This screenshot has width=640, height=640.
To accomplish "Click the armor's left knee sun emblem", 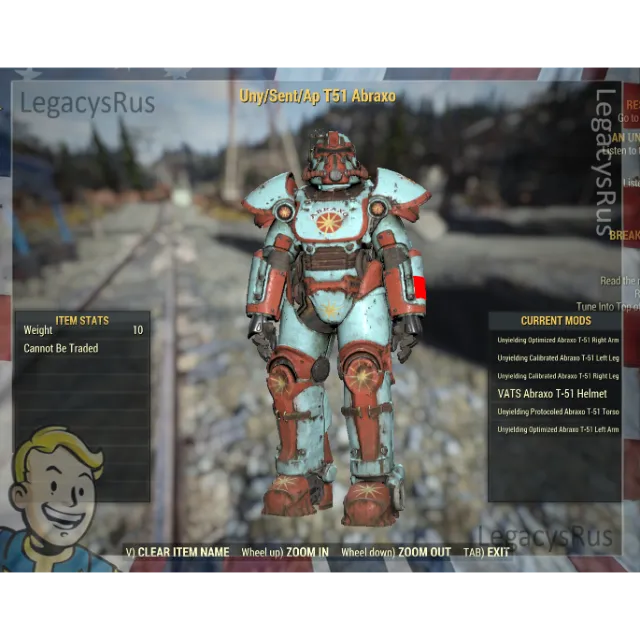I will click(363, 377).
